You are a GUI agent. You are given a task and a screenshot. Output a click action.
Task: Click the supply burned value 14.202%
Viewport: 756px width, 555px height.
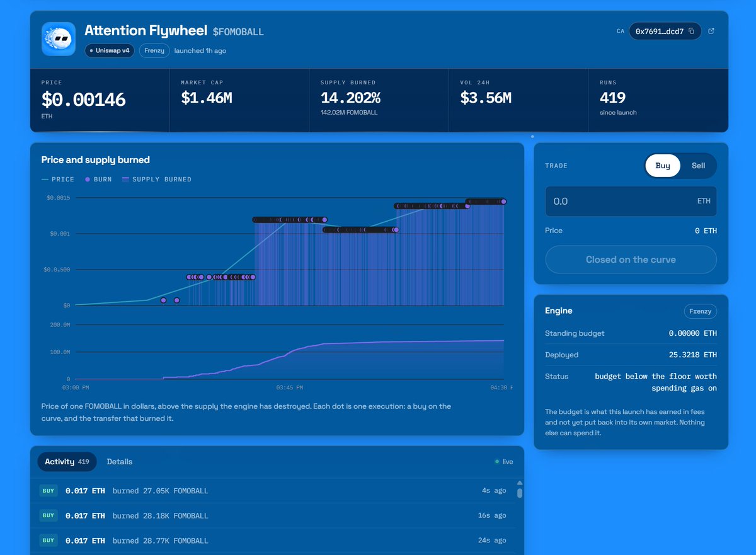(x=350, y=98)
